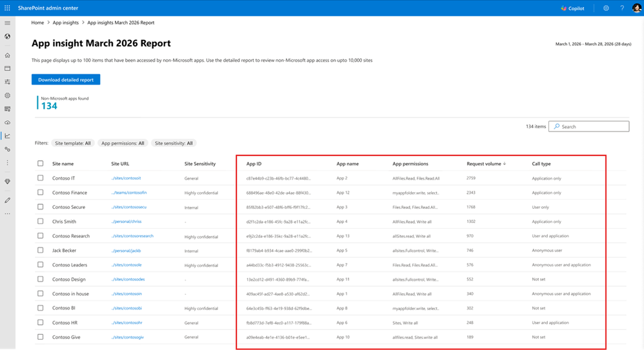The image size is (644, 350).
Task: Click the search magnifier icon
Action: coord(556,126)
